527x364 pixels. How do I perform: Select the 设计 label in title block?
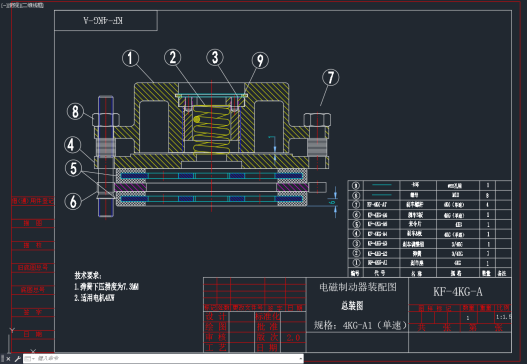pyautogui.click(x=216, y=316)
